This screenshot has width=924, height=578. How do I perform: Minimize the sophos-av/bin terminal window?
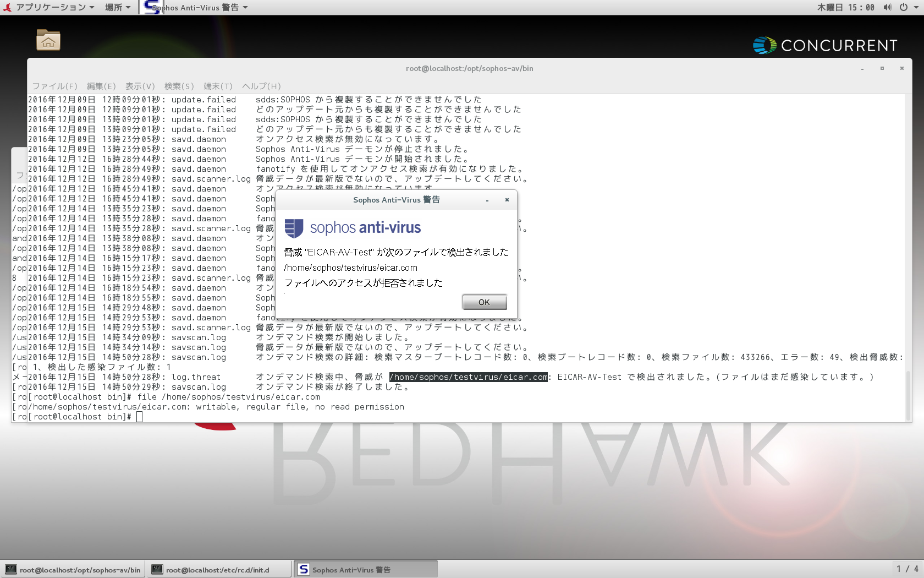tap(862, 69)
